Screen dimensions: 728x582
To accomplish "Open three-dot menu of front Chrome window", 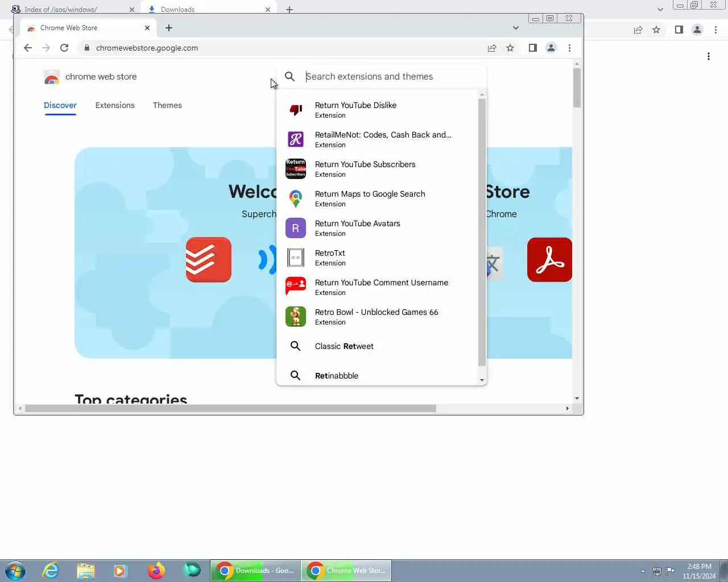I will [x=569, y=48].
